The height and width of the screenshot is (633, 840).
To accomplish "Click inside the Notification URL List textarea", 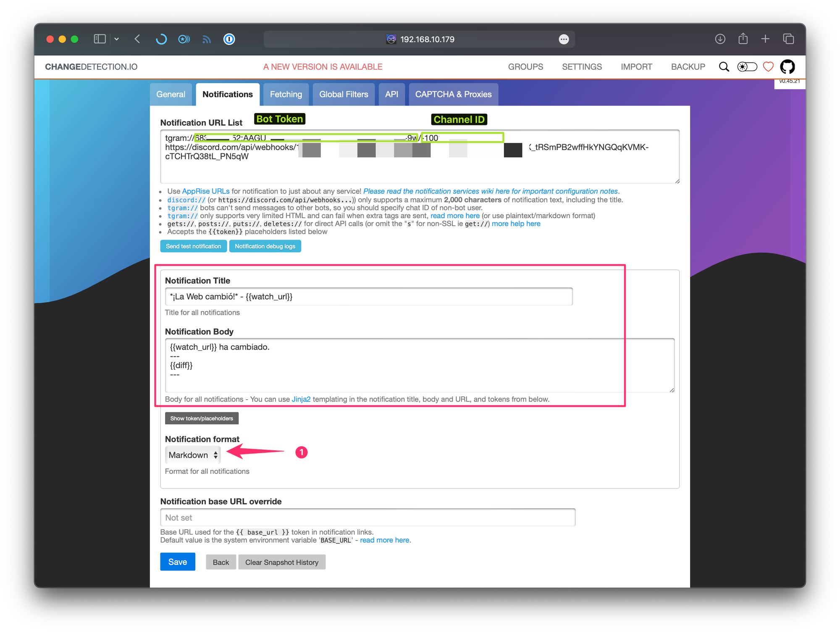I will pos(420,156).
